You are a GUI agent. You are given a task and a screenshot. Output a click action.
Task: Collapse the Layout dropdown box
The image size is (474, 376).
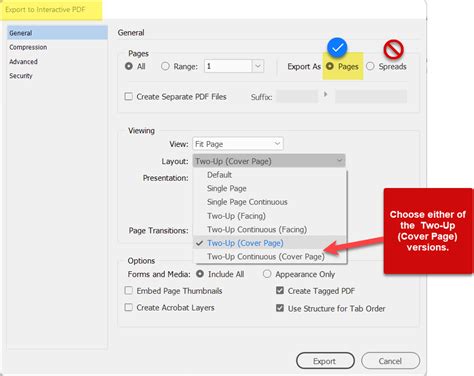(x=269, y=161)
